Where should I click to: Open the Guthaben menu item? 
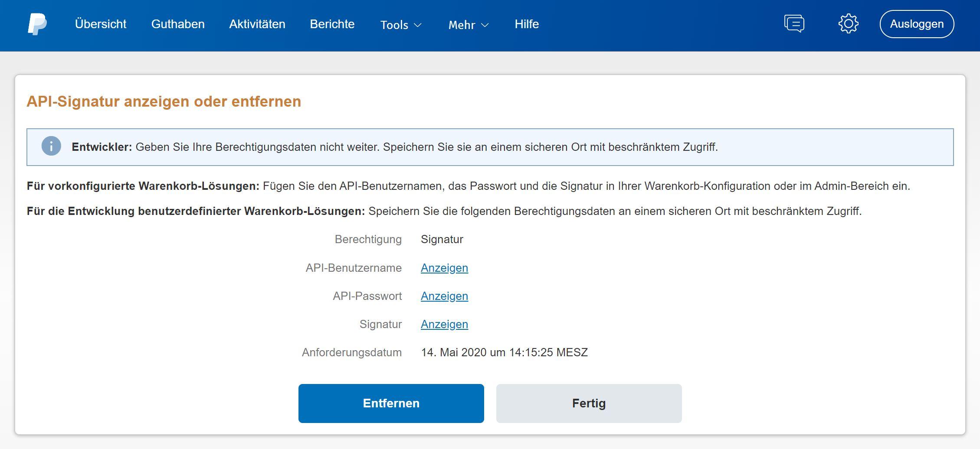(178, 24)
